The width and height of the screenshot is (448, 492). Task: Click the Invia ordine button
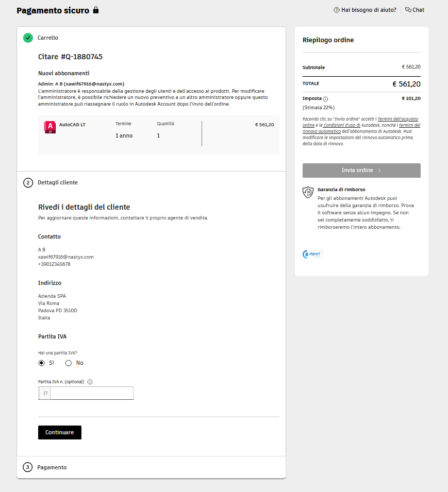coord(361,171)
